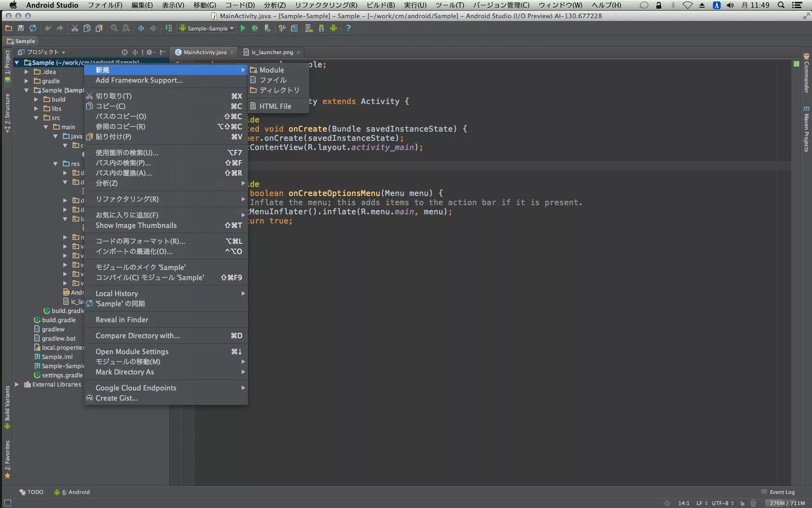The height and width of the screenshot is (508, 812).
Task: Open Sample-Sample run configuration dropdown
Action: (206, 29)
